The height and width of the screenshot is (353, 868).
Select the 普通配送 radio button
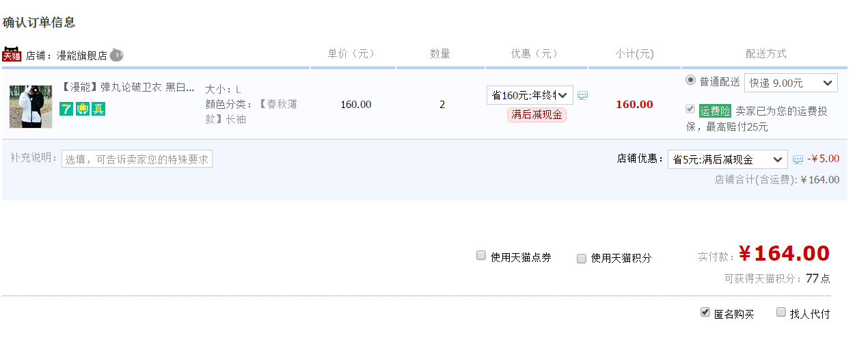tap(691, 81)
